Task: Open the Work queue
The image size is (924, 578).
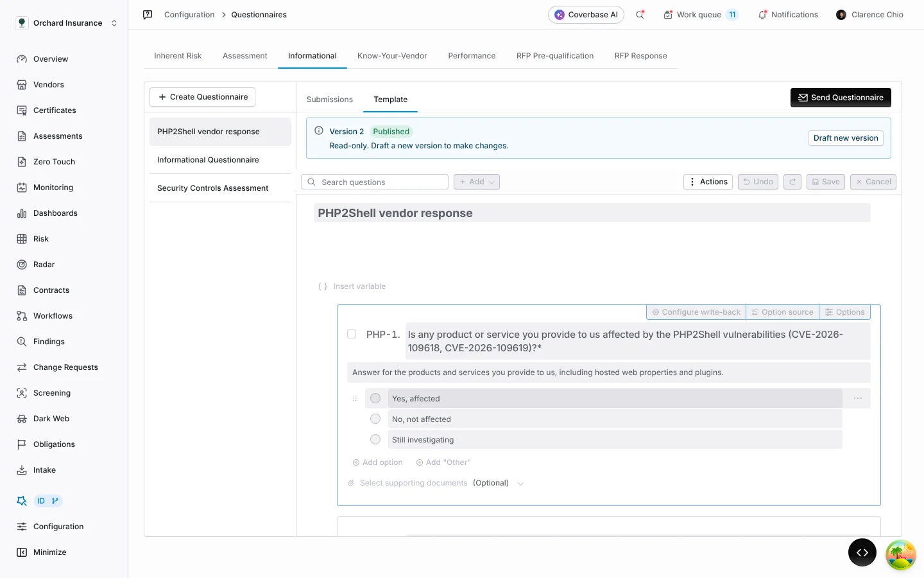Action: pyautogui.click(x=701, y=15)
